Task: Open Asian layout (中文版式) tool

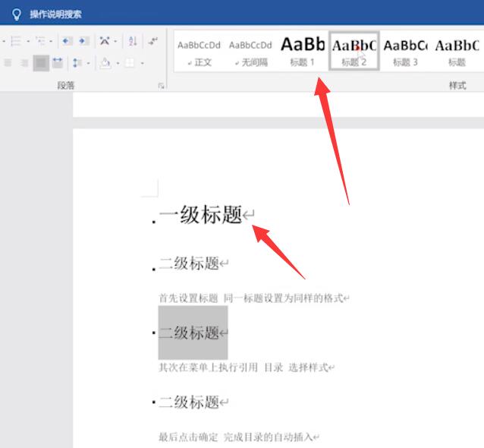Action: [105, 41]
